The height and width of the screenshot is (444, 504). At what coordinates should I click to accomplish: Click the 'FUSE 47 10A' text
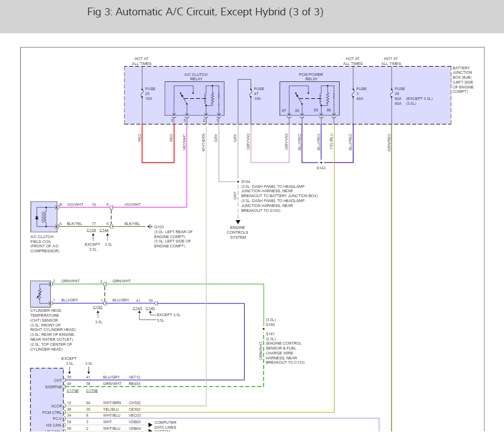tap(259, 93)
